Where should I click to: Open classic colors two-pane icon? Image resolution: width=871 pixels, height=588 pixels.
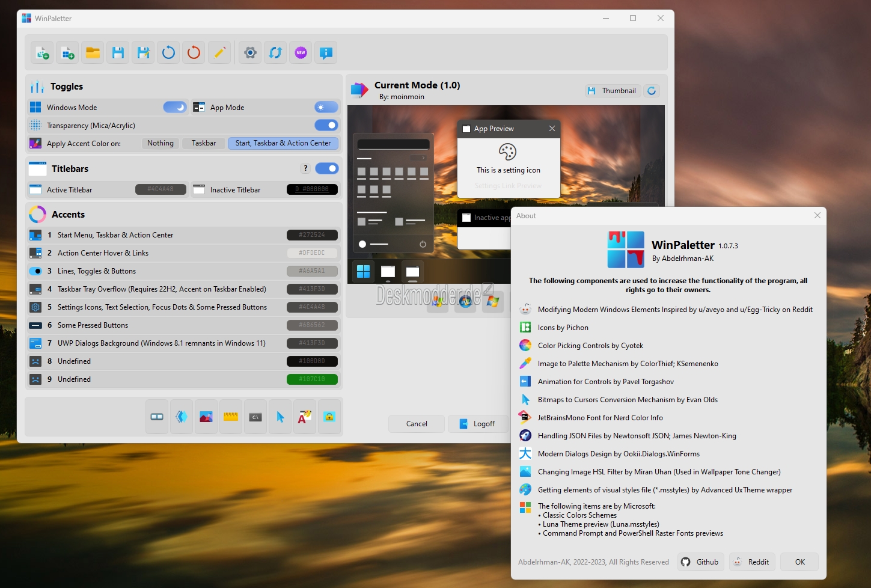point(157,417)
